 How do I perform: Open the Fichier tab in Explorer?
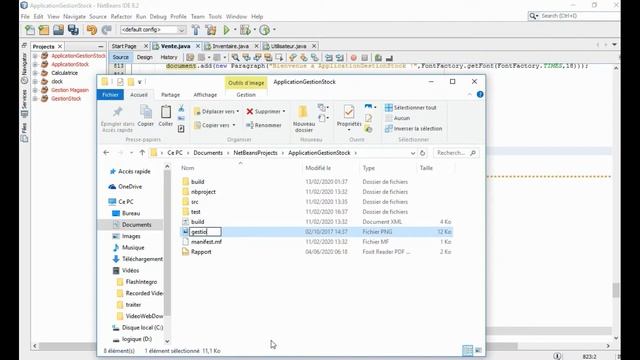click(110, 95)
